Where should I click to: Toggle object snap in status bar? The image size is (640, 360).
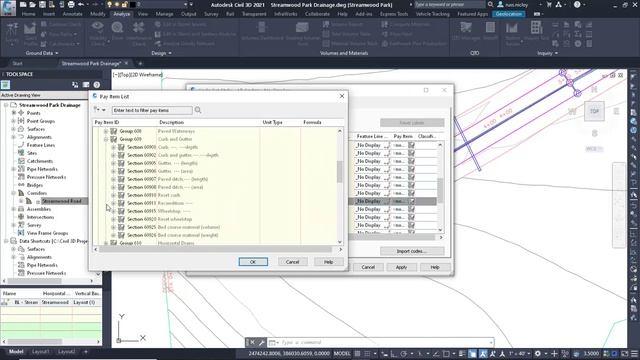click(446, 353)
